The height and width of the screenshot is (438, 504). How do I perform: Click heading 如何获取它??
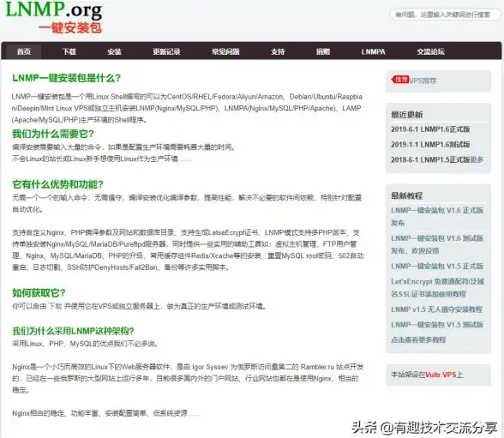39,293
